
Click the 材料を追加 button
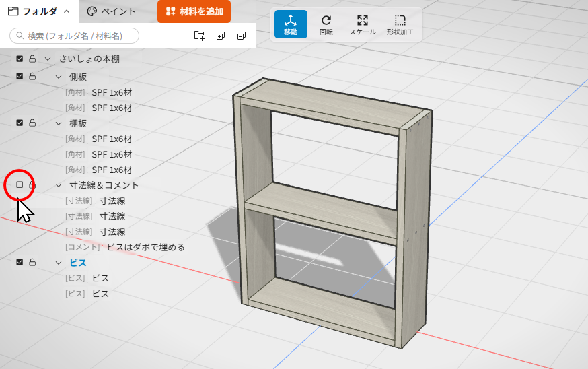pyautogui.click(x=194, y=11)
